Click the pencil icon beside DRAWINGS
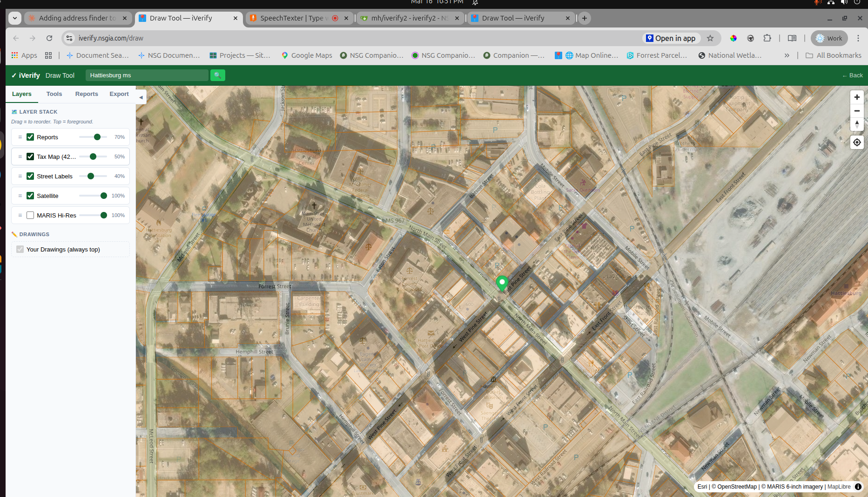The width and height of the screenshot is (868, 497). point(14,234)
